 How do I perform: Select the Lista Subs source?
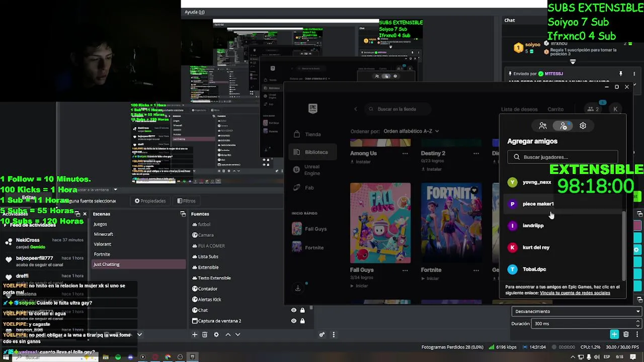pos(208,256)
